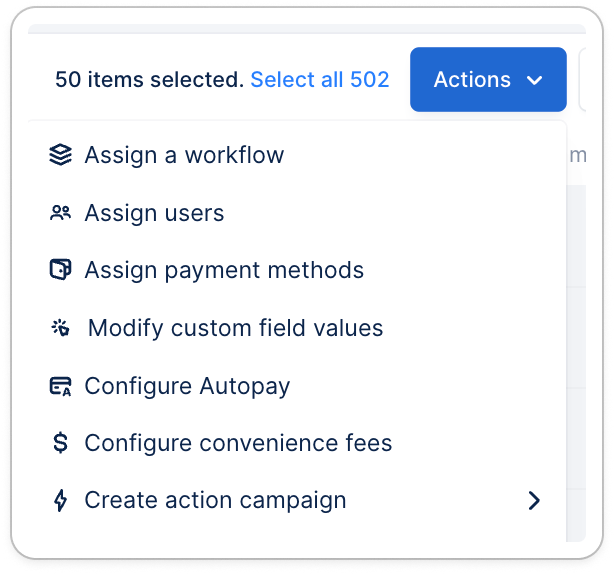Click the two-people users icon

click(60, 213)
